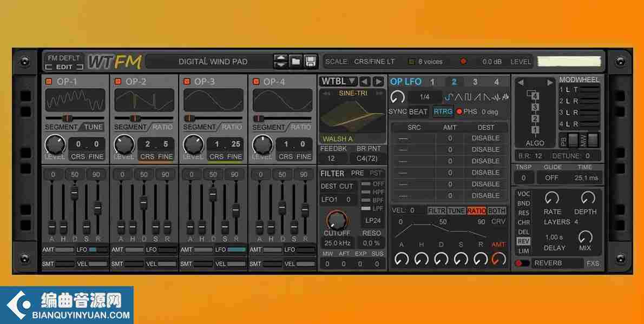
Task: Open the GLIDE OFF mode selector
Action: (x=551, y=178)
